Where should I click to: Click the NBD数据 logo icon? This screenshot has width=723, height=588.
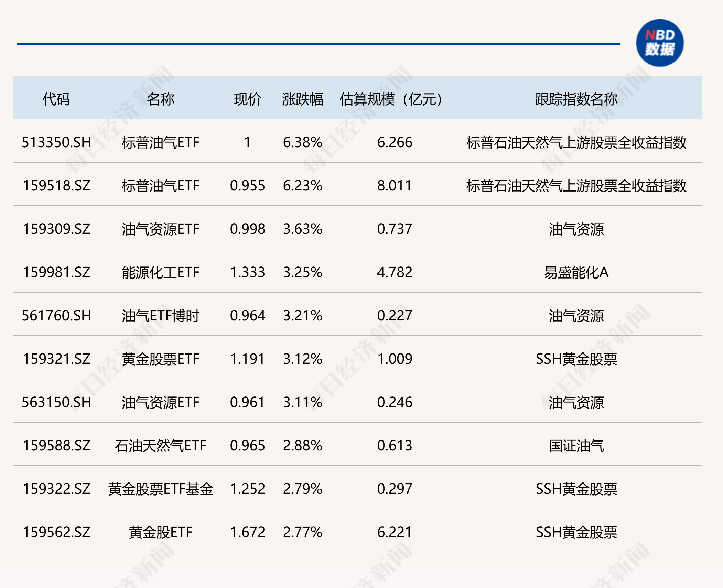(659, 43)
